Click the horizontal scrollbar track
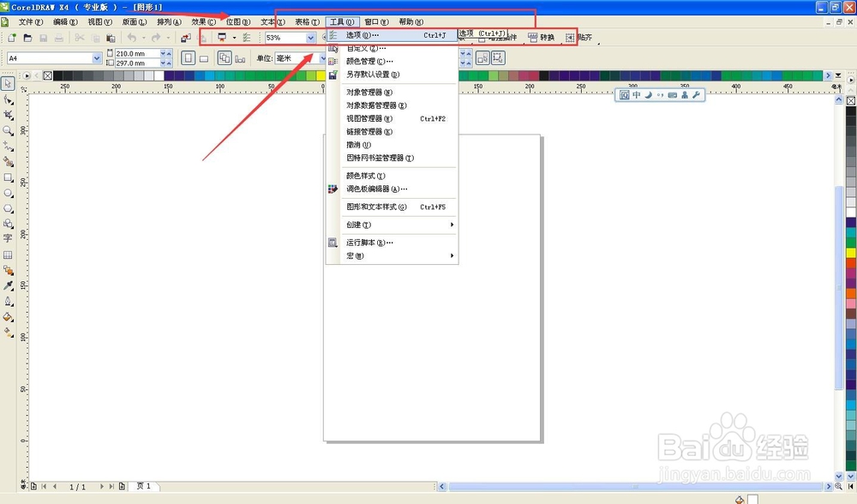The width and height of the screenshot is (857, 504). tap(635, 487)
